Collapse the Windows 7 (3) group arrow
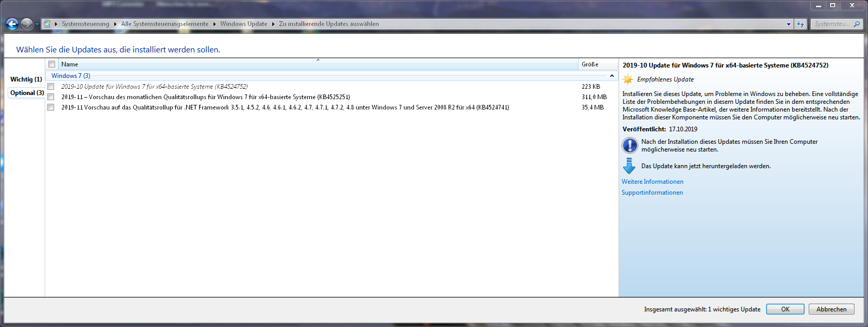868x327 pixels. pyautogui.click(x=612, y=76)
